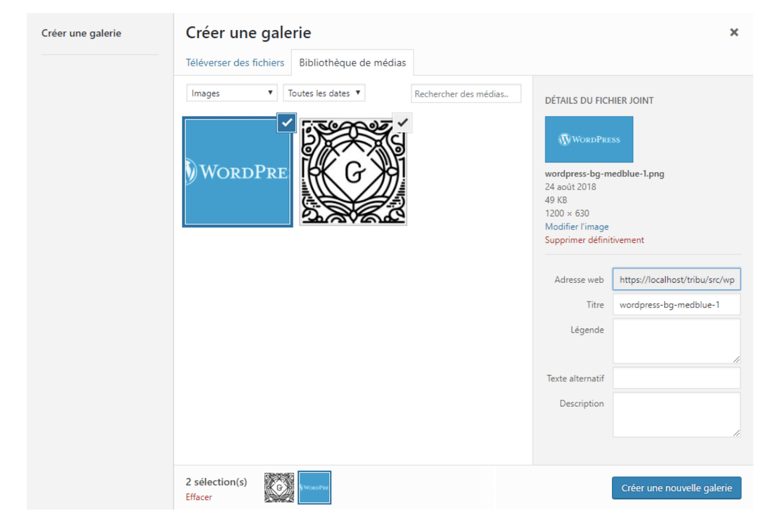Viewport: 783px width, 532px height.
Task: Click the Adresse web URL field
Action: 676,280
